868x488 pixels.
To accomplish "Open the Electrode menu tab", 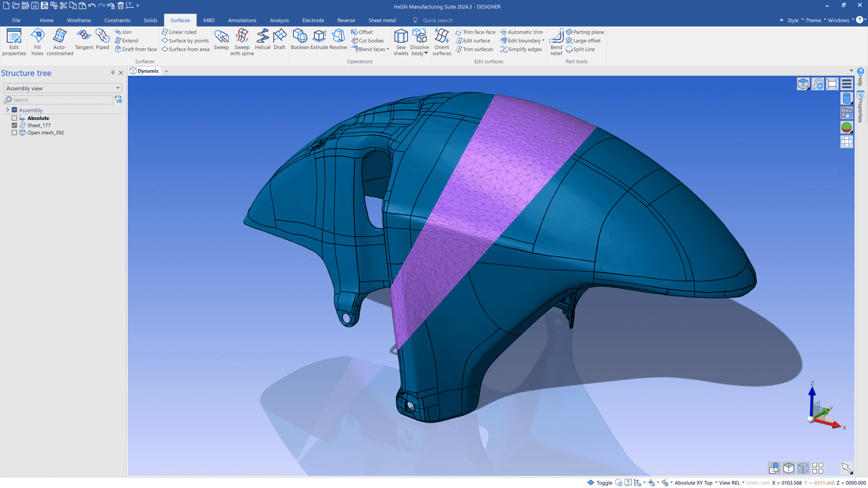I will click(313, 20).
